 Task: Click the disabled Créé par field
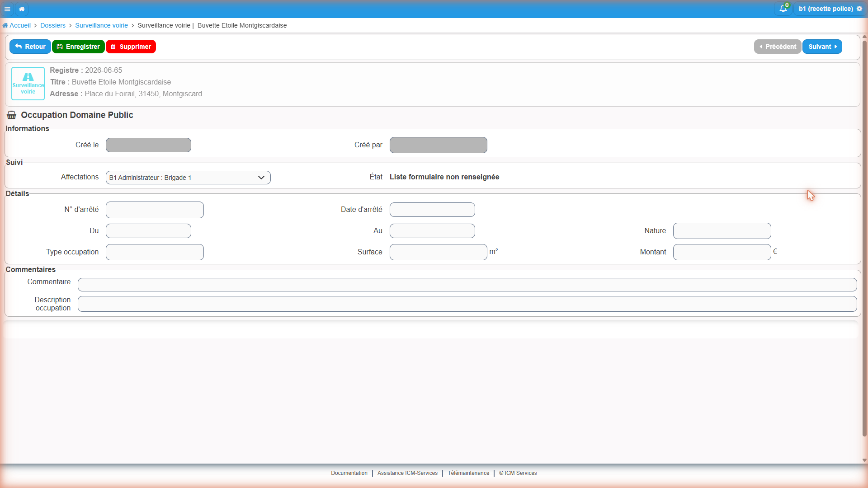(439, 145)
